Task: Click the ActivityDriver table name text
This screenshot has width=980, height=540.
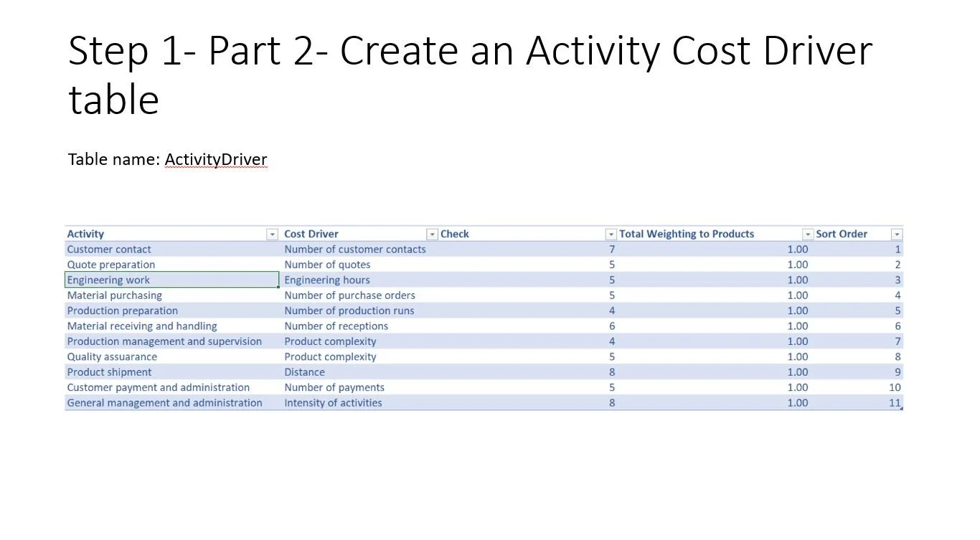Action: [x=215, y=159]
